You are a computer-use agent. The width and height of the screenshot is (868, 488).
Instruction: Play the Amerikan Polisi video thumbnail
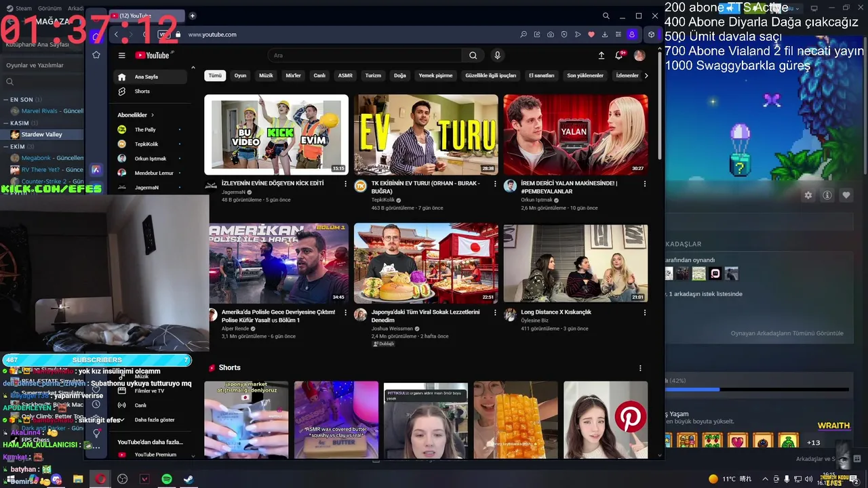pyautogui.click(x=279, y=263)
